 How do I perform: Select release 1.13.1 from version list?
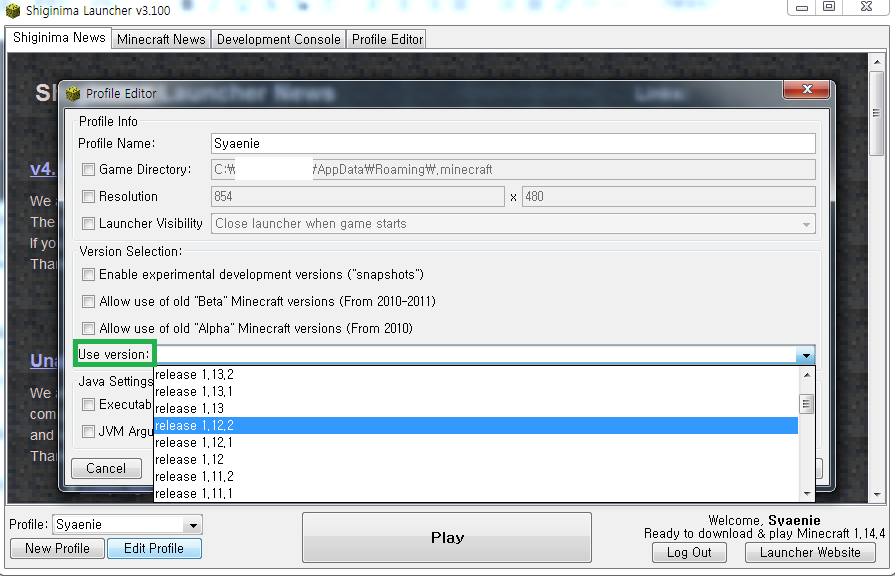point(475,392)
